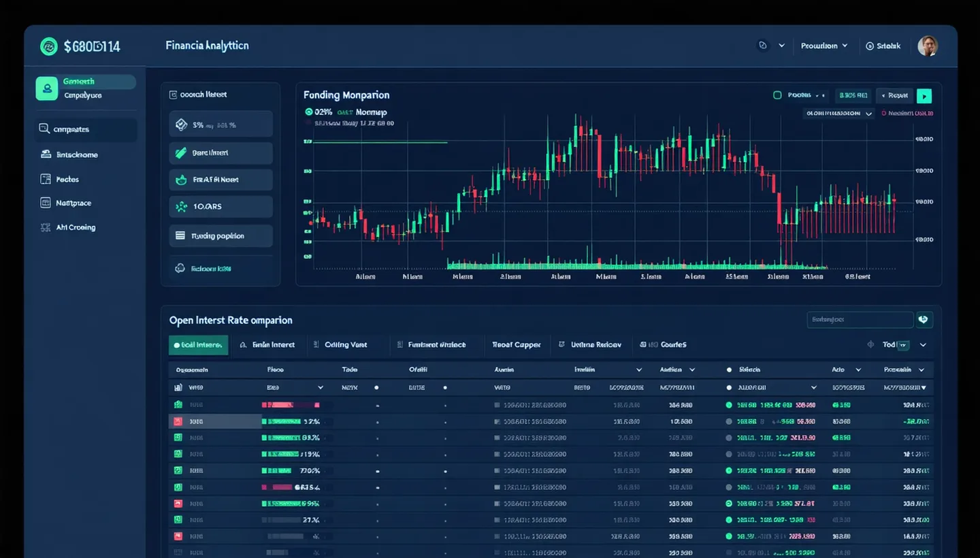
Task: Open the 10.ARS card
Action: point(220,206)
